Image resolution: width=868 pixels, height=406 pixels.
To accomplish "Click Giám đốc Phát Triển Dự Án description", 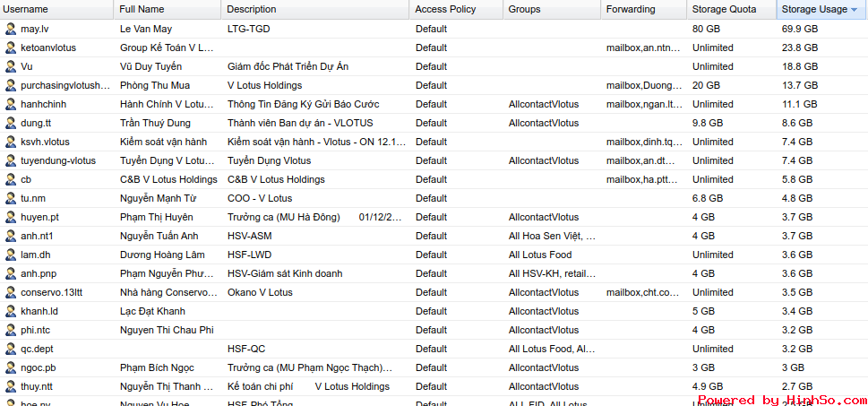I will (x=288, y=66).
